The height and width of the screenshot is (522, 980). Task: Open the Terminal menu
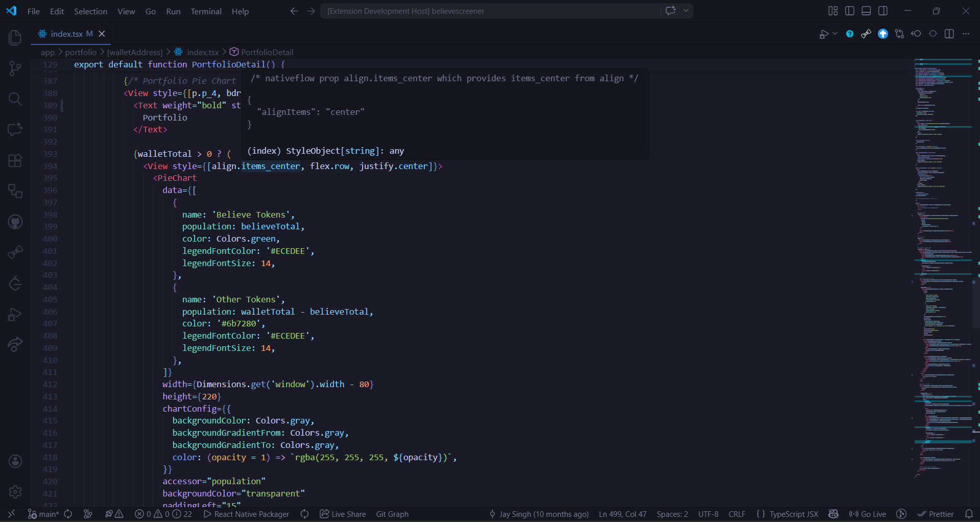pyautogui.click(x=206, y=11)
